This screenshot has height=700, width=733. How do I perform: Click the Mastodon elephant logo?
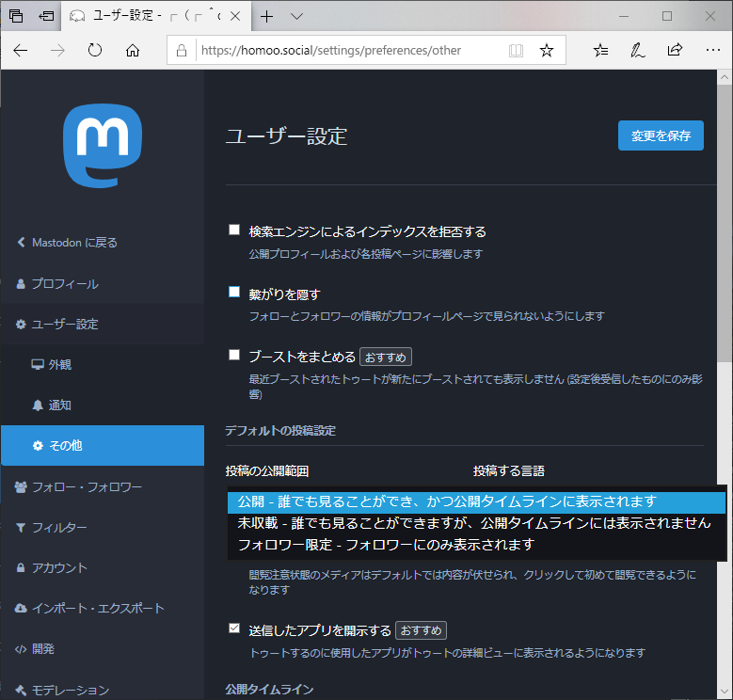click(102, 147)
